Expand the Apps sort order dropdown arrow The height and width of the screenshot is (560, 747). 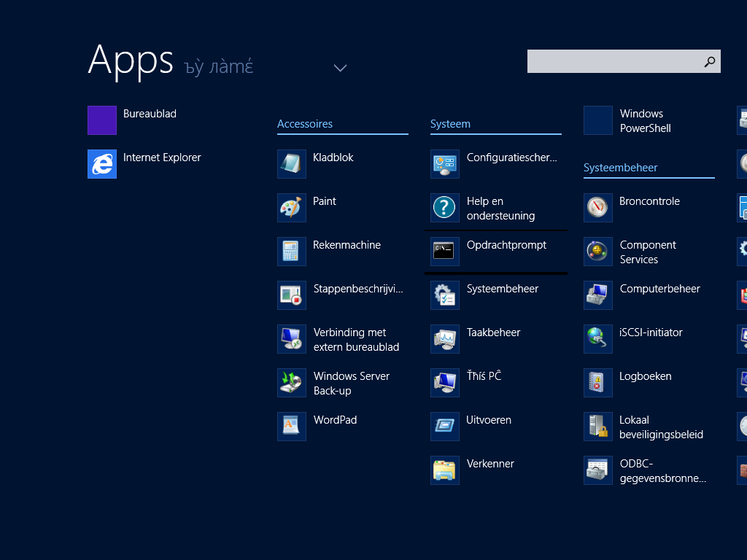tap(340, 68)
